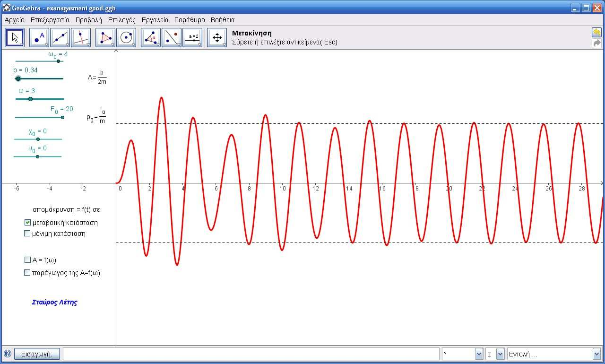
Task: Toggle the A = f(ω) checkbox
Action: (x=27, y=260)
